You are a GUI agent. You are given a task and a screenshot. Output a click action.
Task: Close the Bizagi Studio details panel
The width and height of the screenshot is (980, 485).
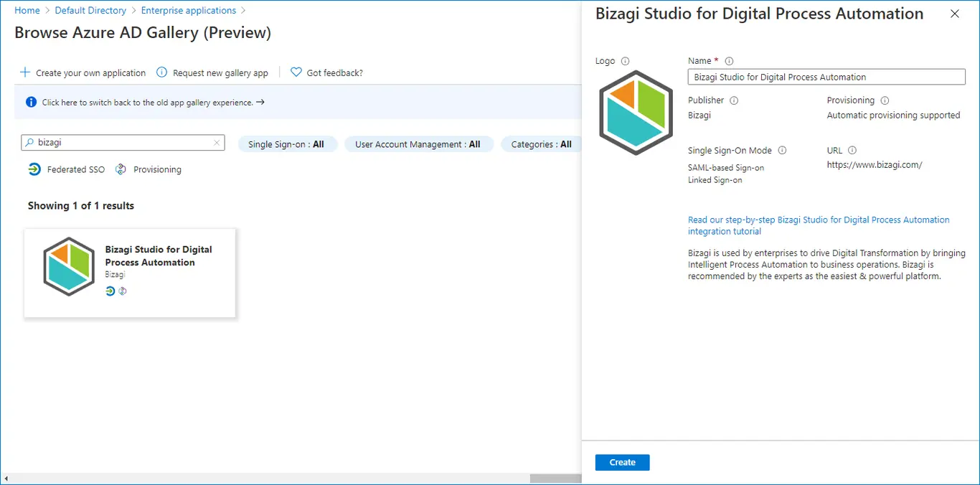954,14
